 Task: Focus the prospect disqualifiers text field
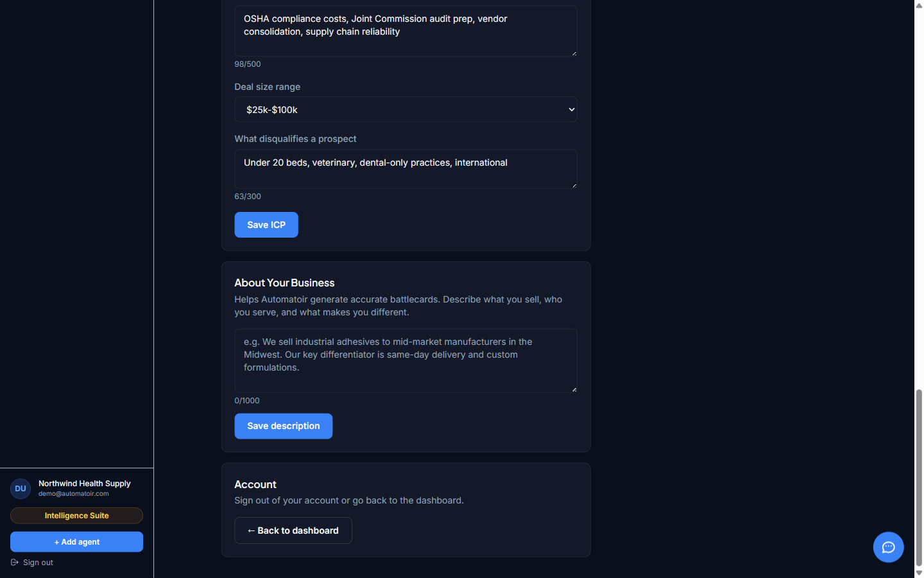(406, 169)
